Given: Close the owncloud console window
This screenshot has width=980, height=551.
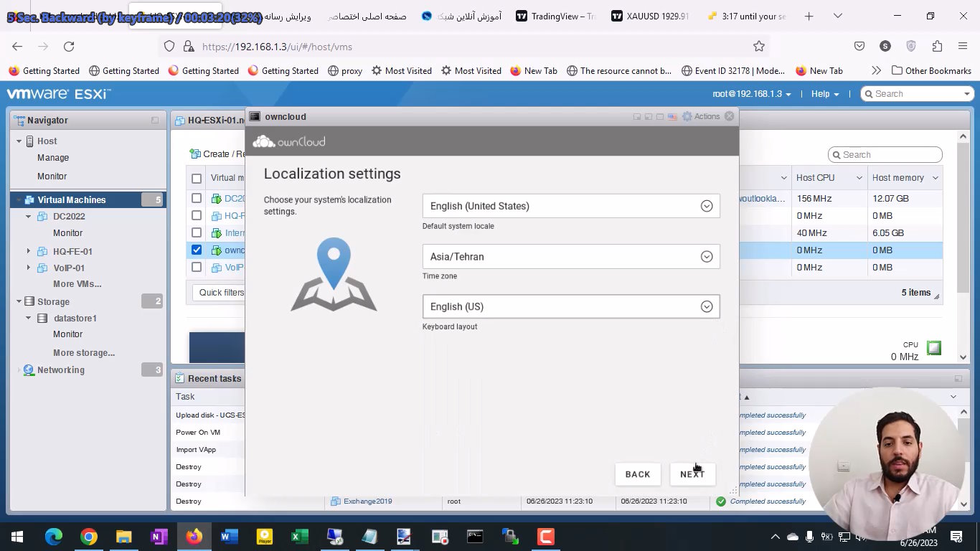Looking at the screenshot, I should click(730, 116).
